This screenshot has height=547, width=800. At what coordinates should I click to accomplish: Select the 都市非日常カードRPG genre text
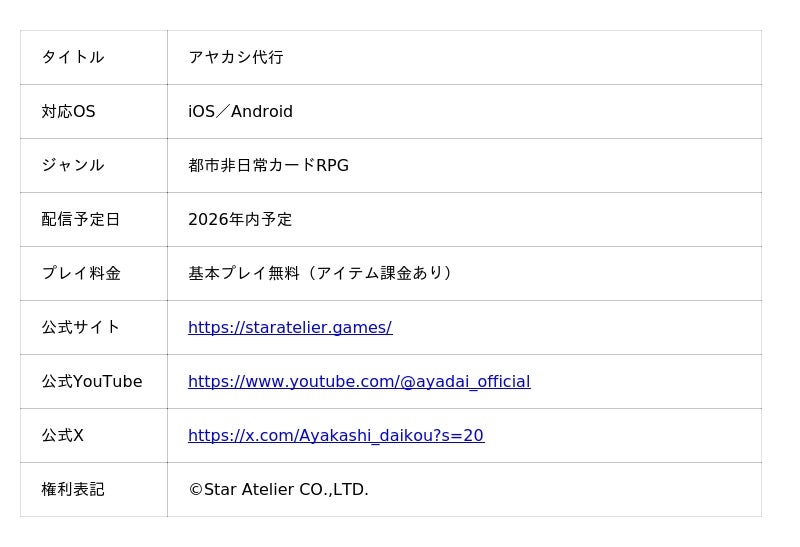[x=268, y=165]
